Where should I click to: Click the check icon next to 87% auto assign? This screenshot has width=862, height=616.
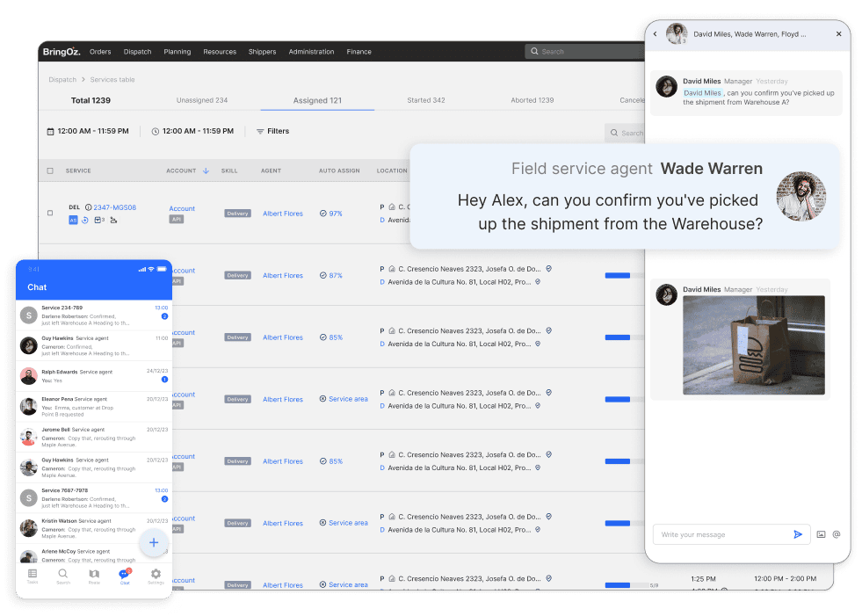[x=323, y=276]
